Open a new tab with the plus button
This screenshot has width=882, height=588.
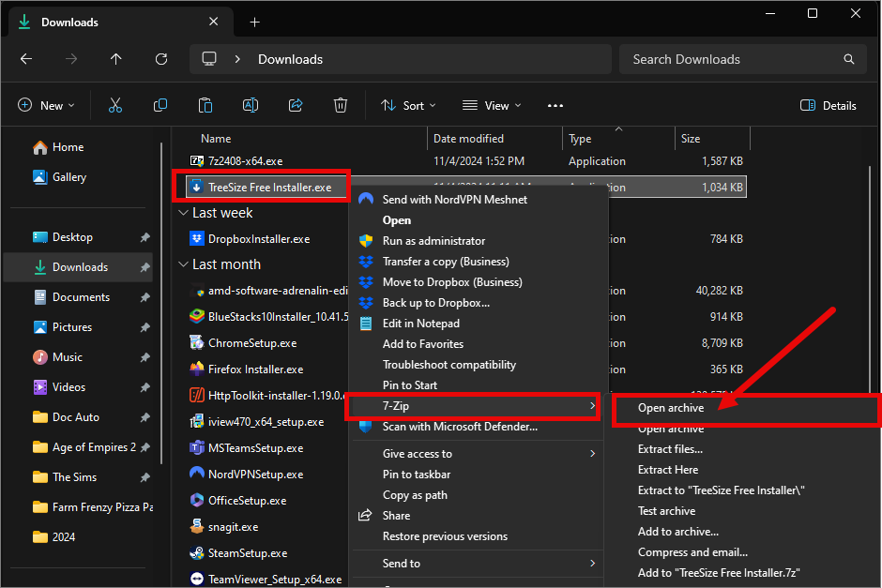(255, 22)
